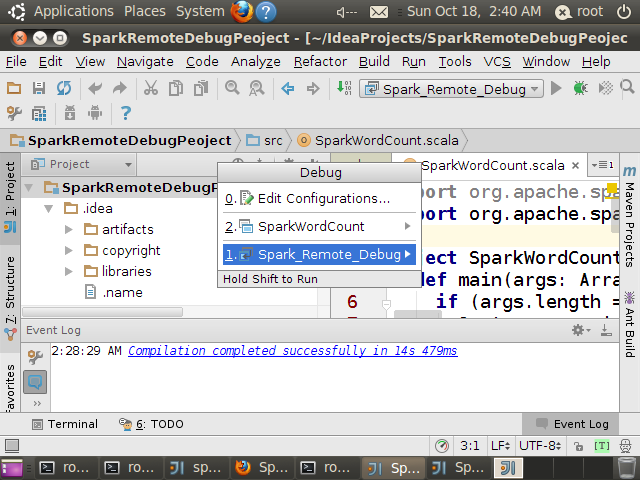Open Android AVD Manager icon
This screenshot has height=480, width=640.
click(x=95, y=113)
